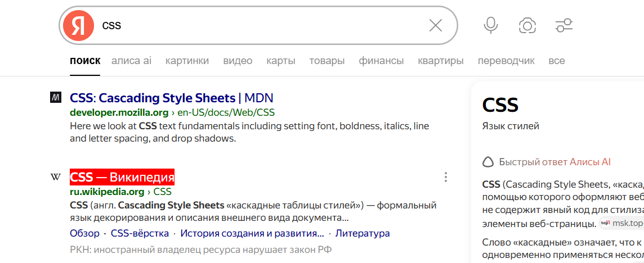Expand the все tab

click(x=557, y=61)
